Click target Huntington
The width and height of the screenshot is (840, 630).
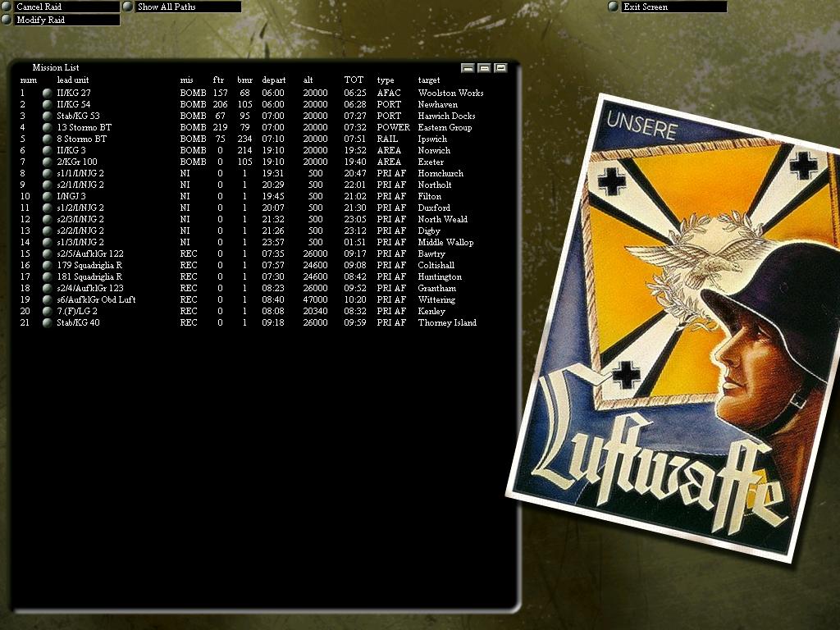pyautogui.click(x=440, y=277)
